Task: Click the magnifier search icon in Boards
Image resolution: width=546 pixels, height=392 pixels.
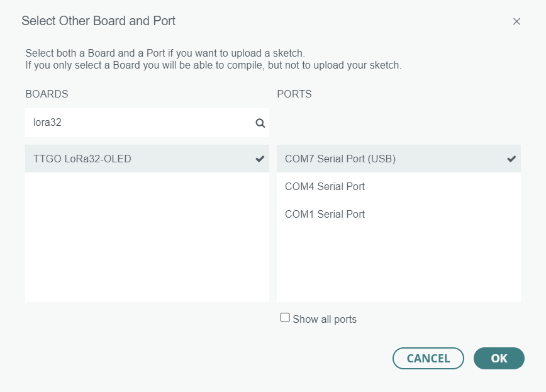Action: (x=260, y=123)
